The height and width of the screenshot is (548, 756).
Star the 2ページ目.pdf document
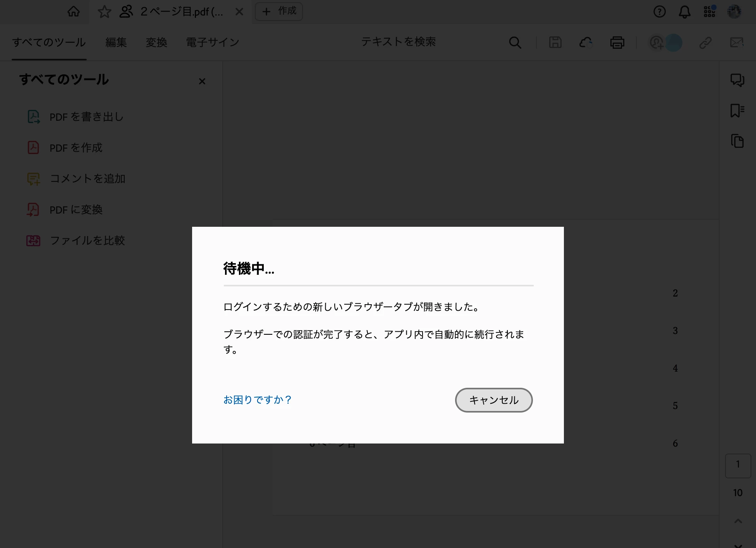[104, 12]
